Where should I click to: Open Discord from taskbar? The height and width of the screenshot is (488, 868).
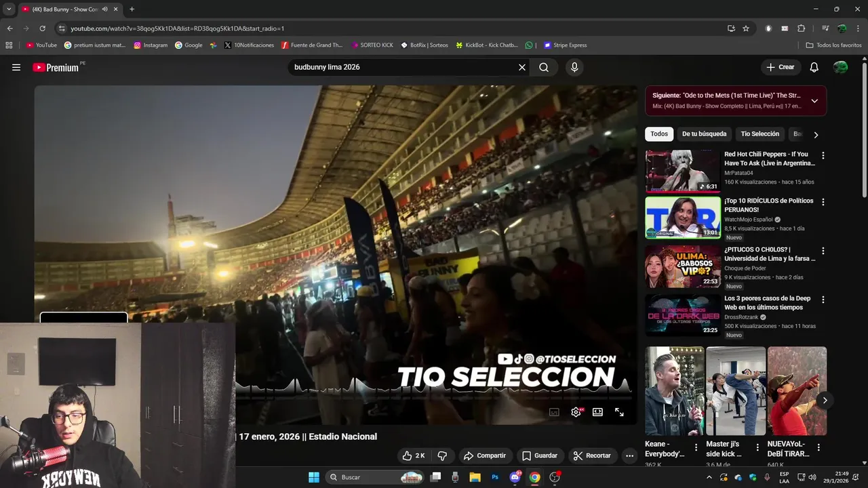coord(515,477)
